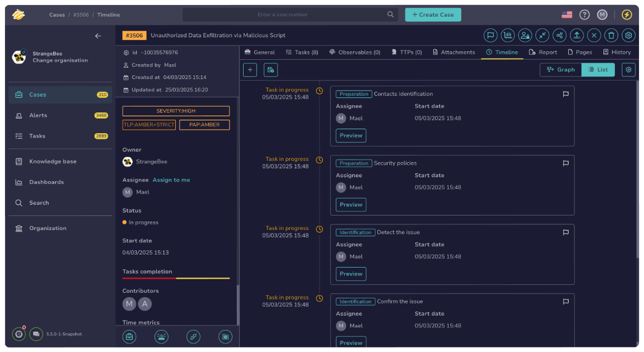
Task: Click Change organisation under StrangeBee
Action: tap(60, 60)
